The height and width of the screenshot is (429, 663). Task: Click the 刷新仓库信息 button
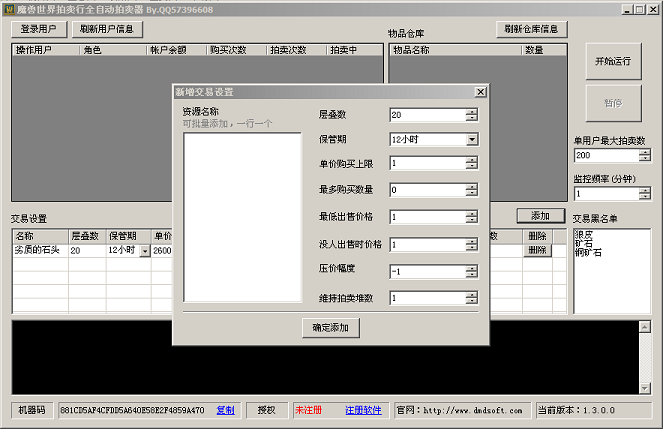pyautogui.click(x=531, y=29)
